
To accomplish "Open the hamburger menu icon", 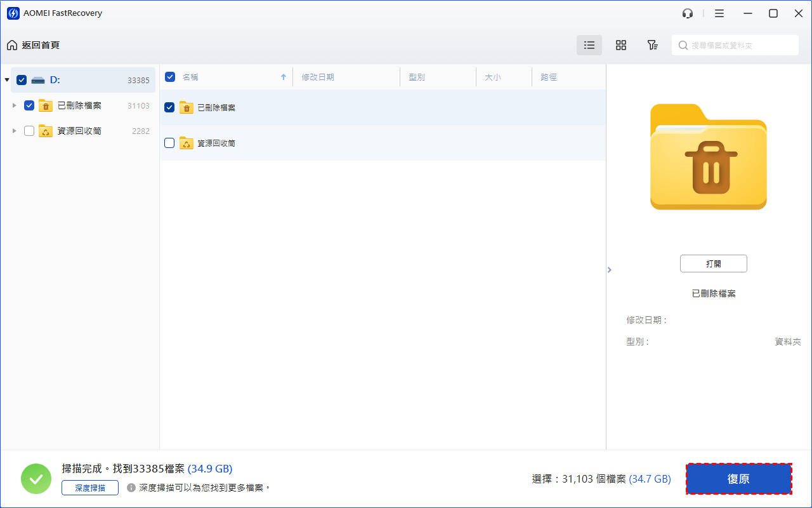I will point(719,13).
